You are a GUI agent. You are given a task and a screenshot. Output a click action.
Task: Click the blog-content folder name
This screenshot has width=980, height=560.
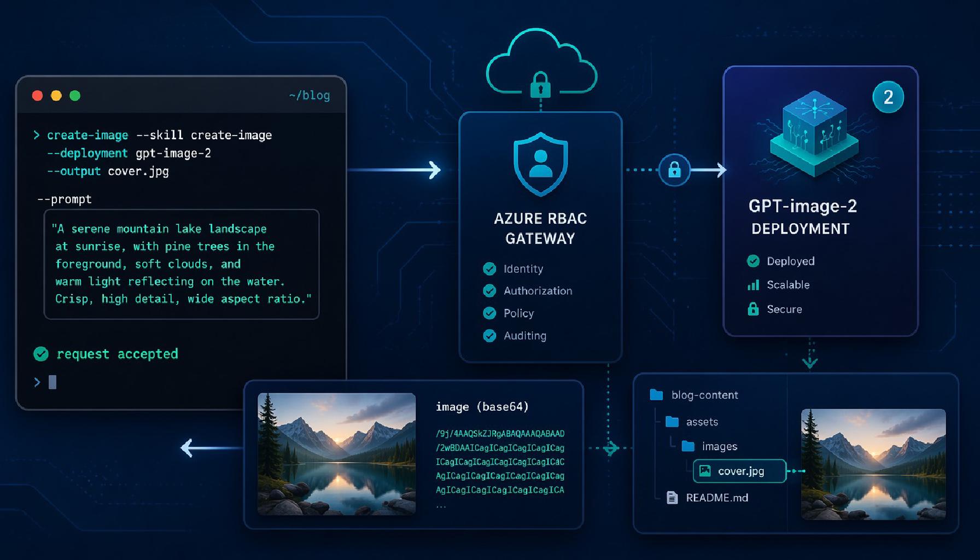(x=704, y=395)
